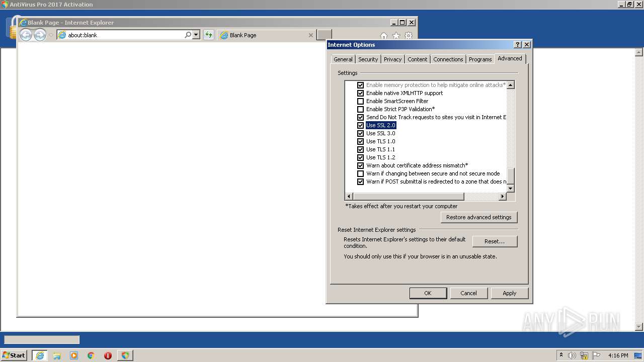The width and height of the screenshot is (644, 362).
Task: Open a new tab in Internet Explorer
Action: click(x=324, y=35)
